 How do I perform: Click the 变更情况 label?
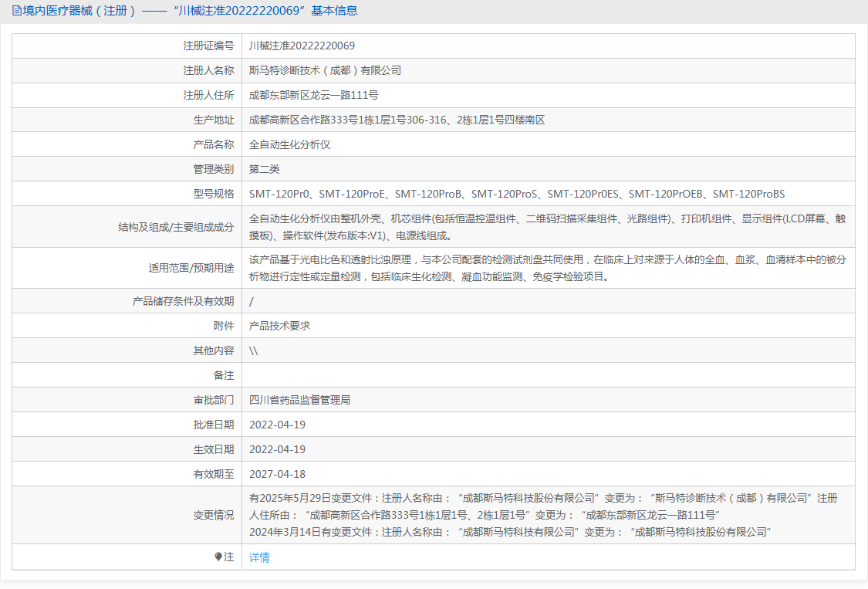(x=214, y=516)
